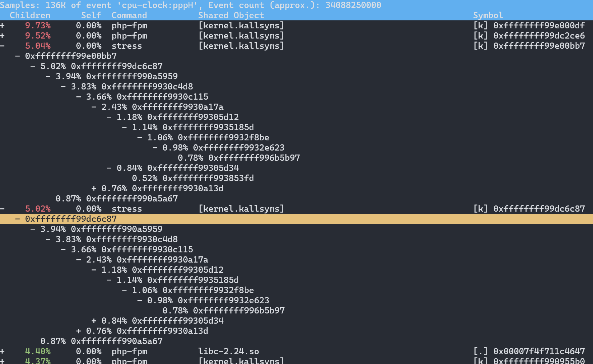Click the Children column header
The width and height of the screenshot is (593, 364).
click(x=30, y=15)
